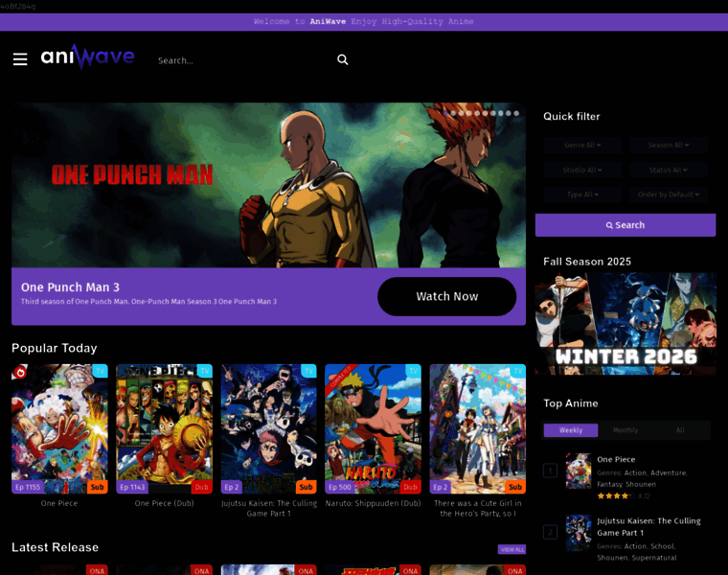The width and height of the screenshot is (728, 575).
Task: Click the AniWave logo
Action: 87,58
